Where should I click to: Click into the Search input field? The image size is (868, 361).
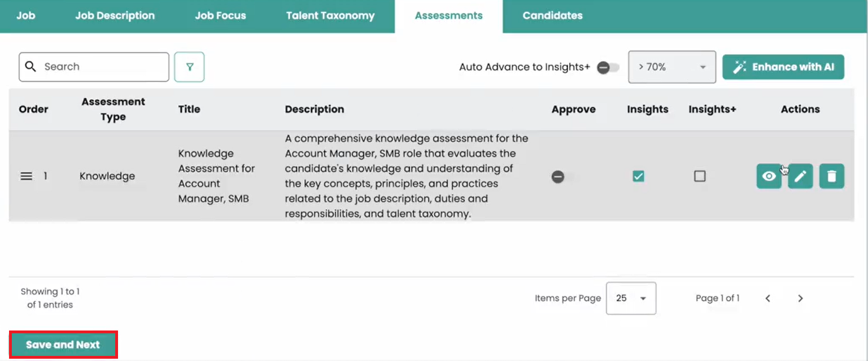coord(102,67)
